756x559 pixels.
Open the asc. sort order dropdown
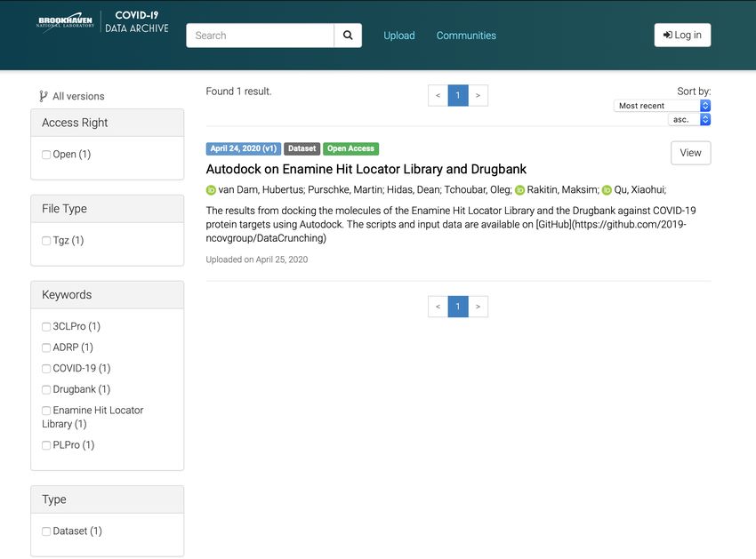(x=689, y=119)
